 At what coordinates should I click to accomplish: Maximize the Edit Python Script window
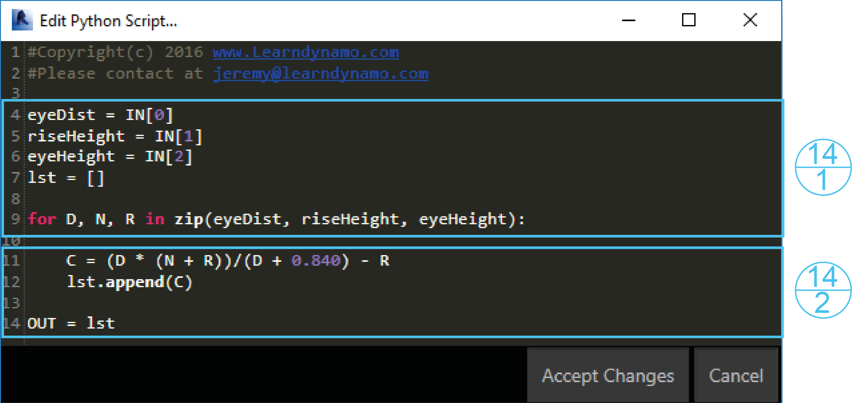point(689,20)
